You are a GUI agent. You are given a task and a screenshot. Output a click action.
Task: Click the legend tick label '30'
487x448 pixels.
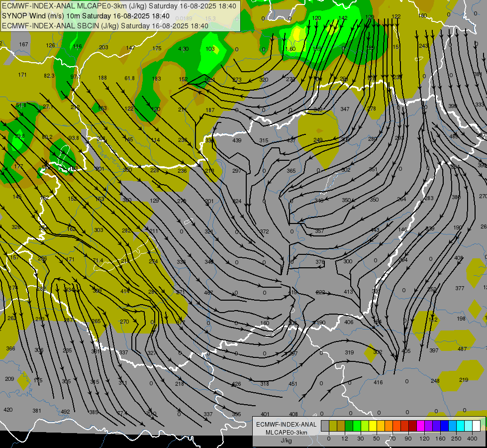click(x=361, y=439)
